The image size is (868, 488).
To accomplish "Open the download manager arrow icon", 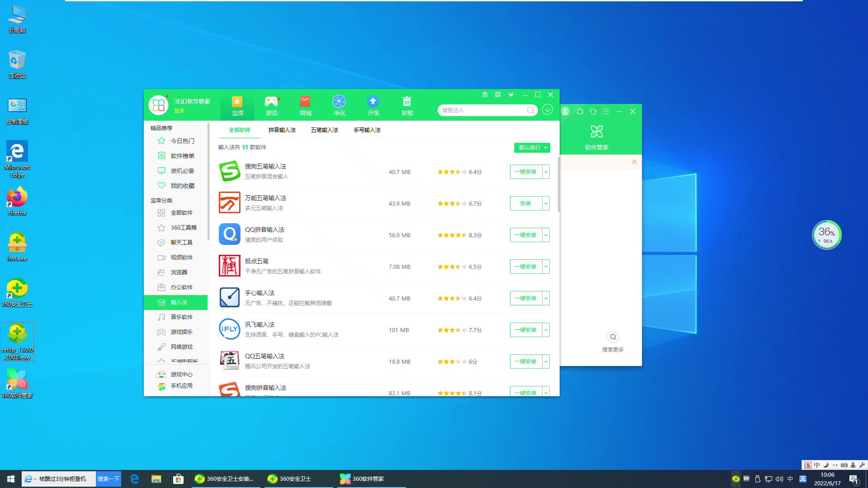I will point(547,110).
